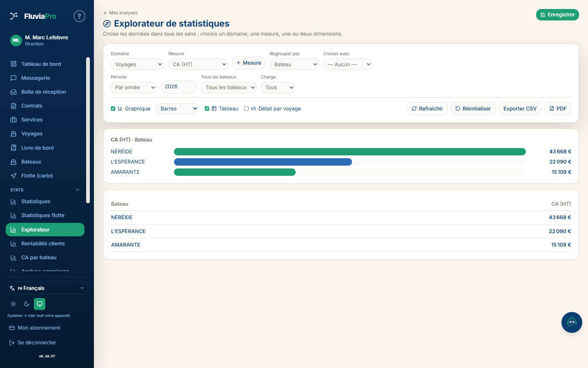
Task: Open Statistiques in sidebar
Action: click(x=45, y=201)
